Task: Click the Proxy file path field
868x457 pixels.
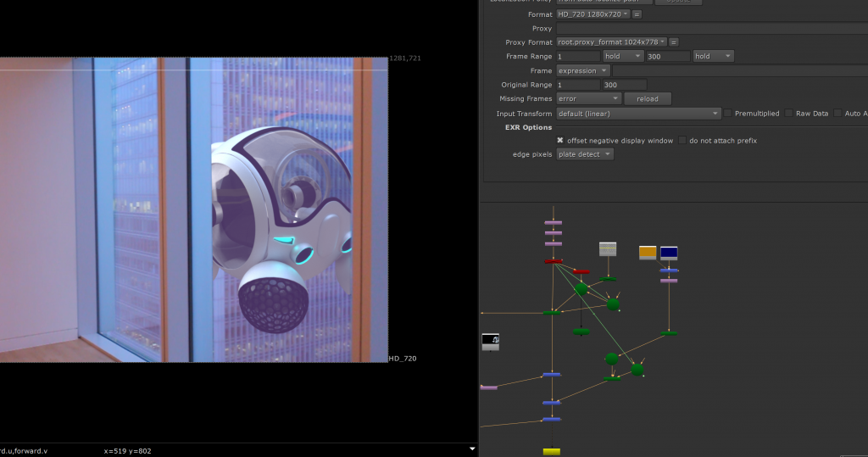Action: pos(712,28)
